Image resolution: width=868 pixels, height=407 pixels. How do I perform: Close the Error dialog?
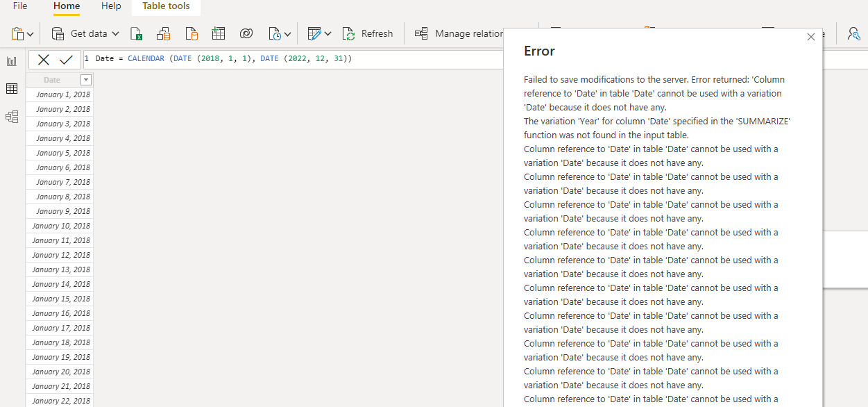coord(810,38)
